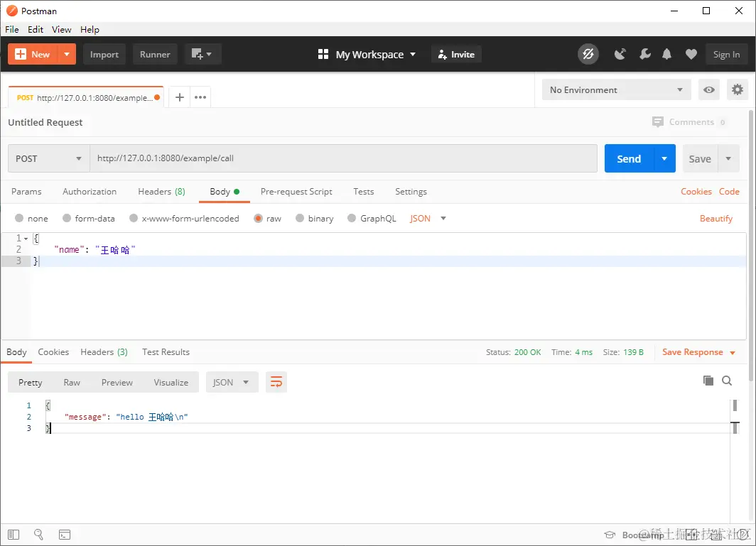
Task: Open the wrench settings icon
Action: pos(644,55)
